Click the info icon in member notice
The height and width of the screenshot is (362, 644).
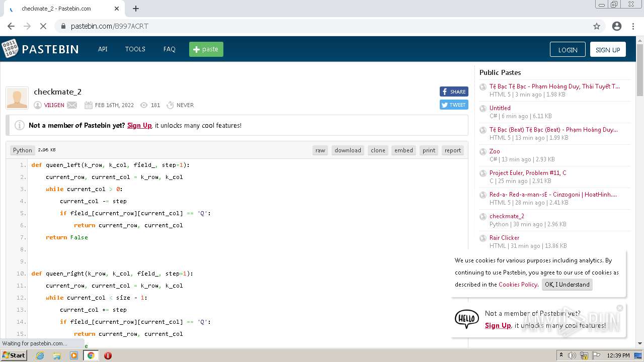[20, 125]
